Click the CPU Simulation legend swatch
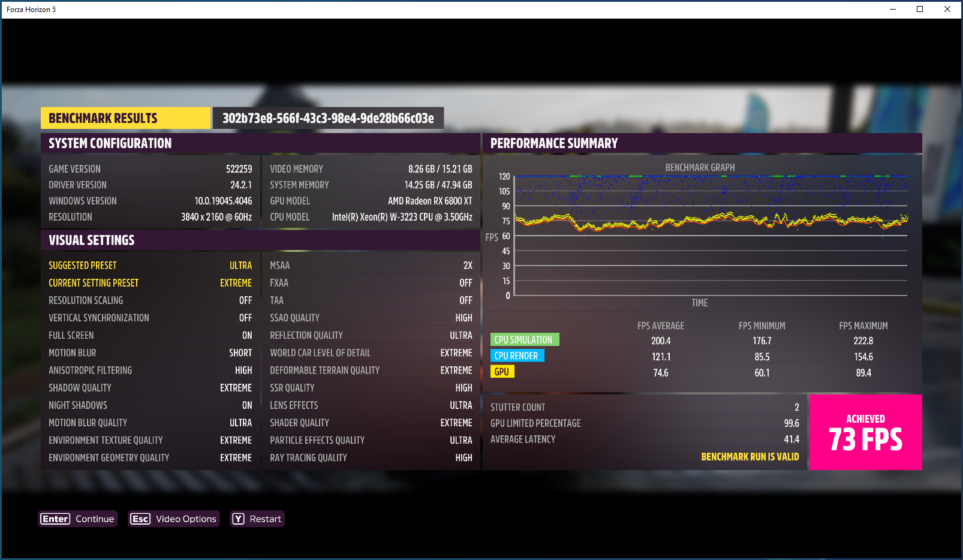The width and height of the screenshot is (963, 560). coord(525,340)
